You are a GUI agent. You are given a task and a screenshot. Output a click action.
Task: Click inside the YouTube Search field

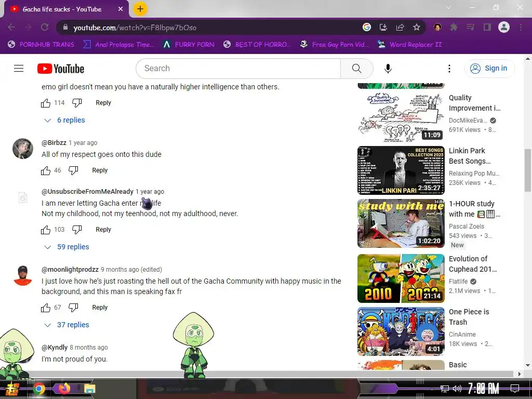(238, 69)
